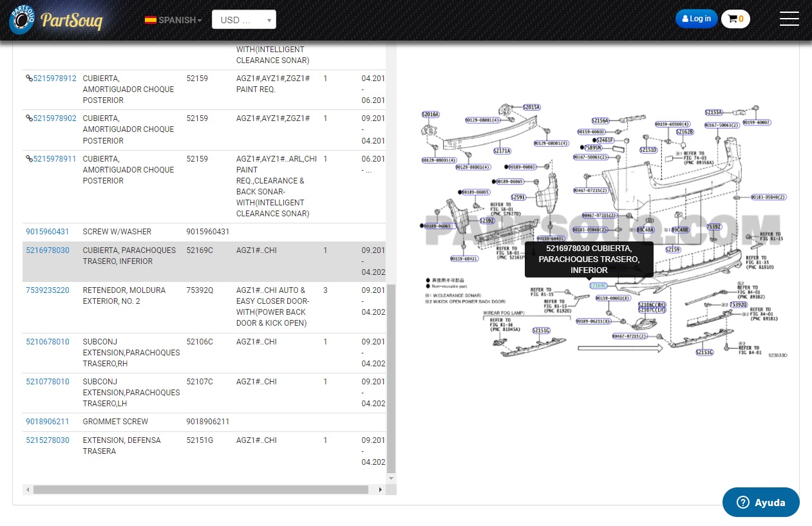Expand the USD currency selector
Image resolution: width=812 pixels, height=526 pixels.
point(244,19)
